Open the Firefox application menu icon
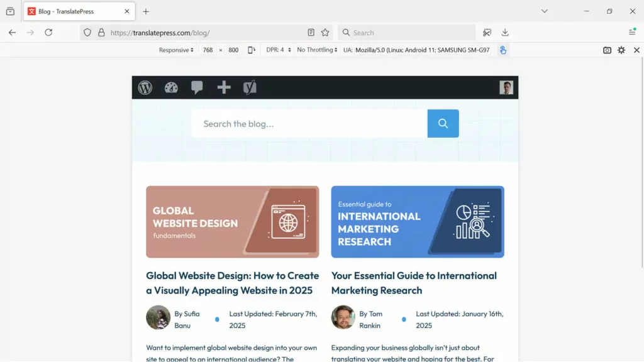 (x=633, y=32)
